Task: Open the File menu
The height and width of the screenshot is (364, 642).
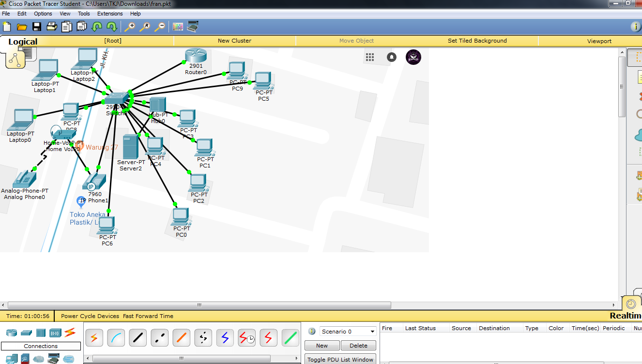Action: point(6,14)
